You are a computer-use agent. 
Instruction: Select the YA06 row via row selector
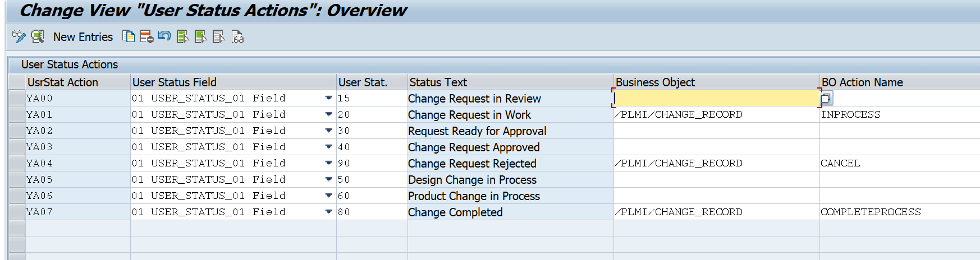tap(17, 196)
